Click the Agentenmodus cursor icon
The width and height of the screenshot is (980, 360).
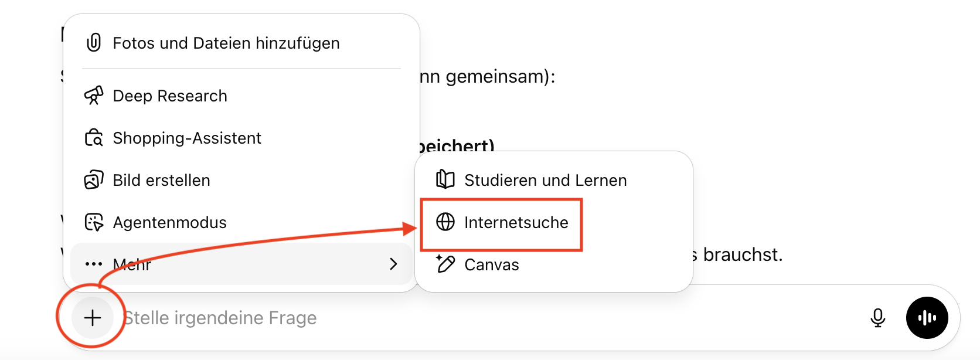(x=94, y=222)
